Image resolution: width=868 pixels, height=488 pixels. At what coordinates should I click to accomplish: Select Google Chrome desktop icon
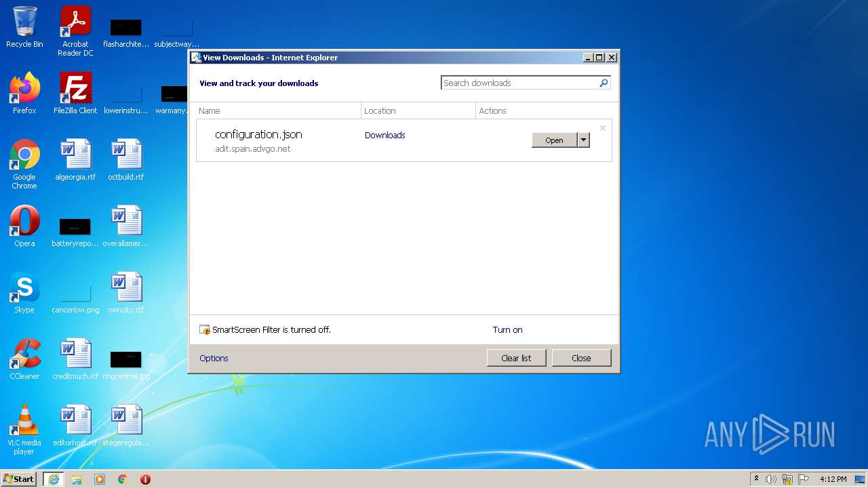click(x=24, y=163)
